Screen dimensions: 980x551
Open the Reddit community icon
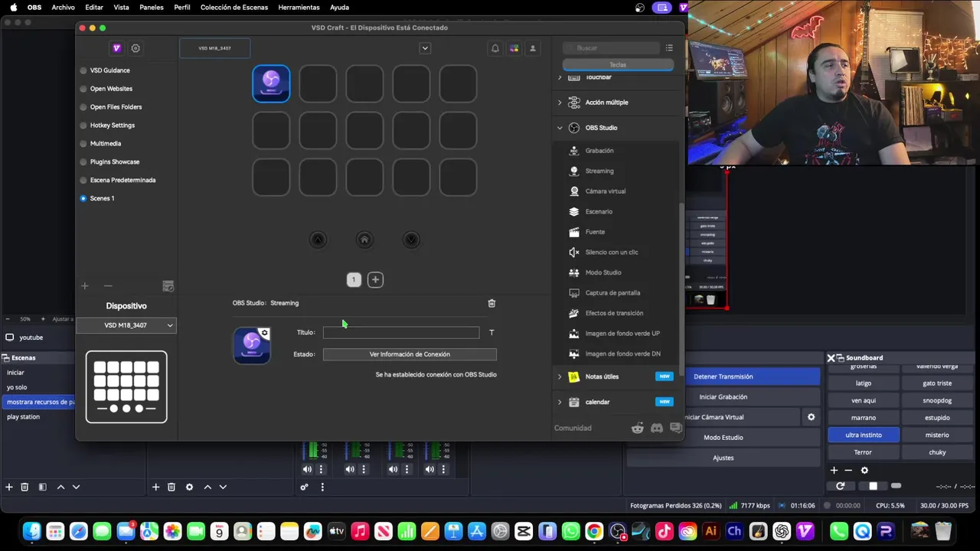tap(638, 428)
